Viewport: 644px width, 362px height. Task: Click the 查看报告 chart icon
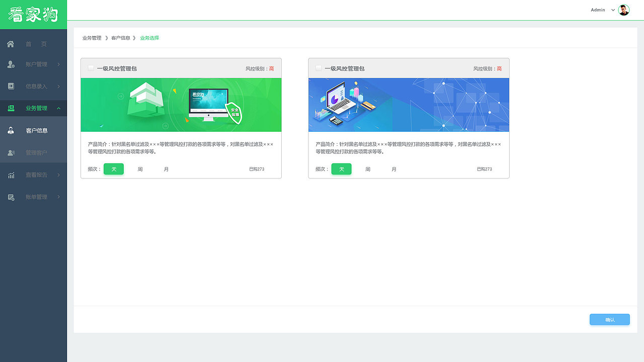[11, 175]
